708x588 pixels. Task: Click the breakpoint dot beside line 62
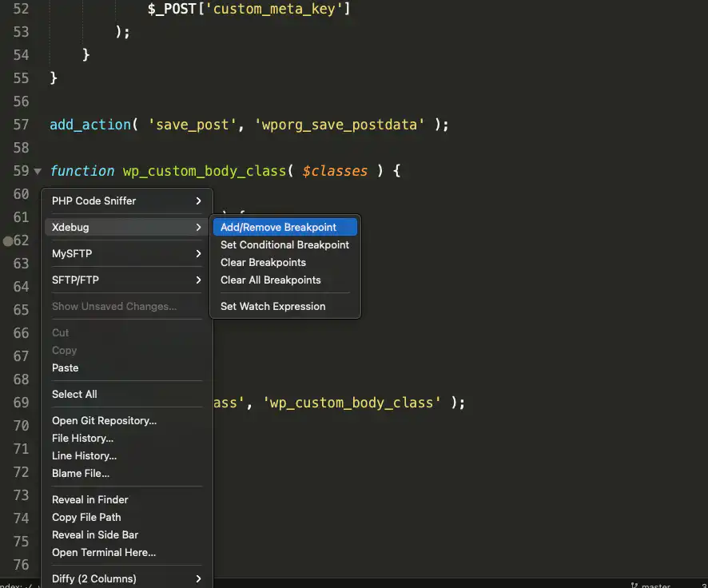coord(7,240)
